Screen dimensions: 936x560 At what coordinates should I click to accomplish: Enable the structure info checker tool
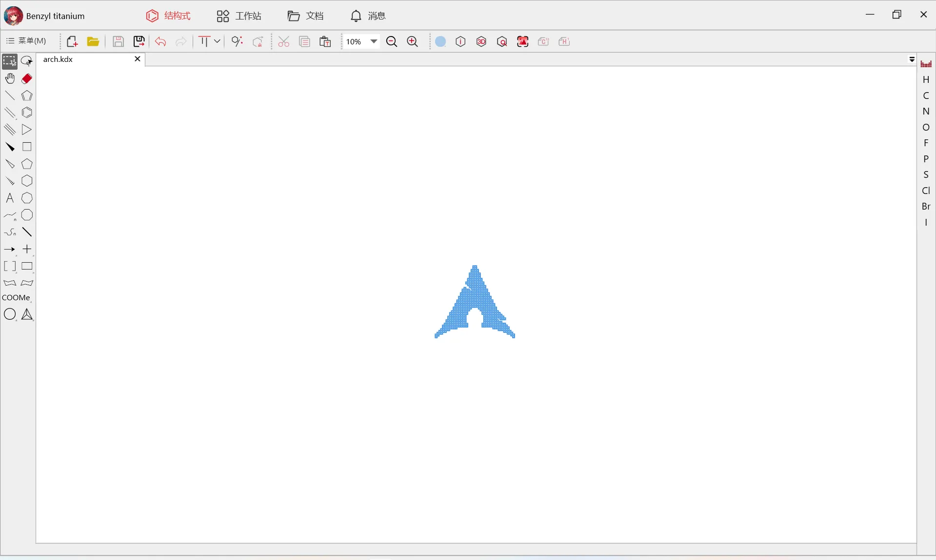tap(460, 41)
